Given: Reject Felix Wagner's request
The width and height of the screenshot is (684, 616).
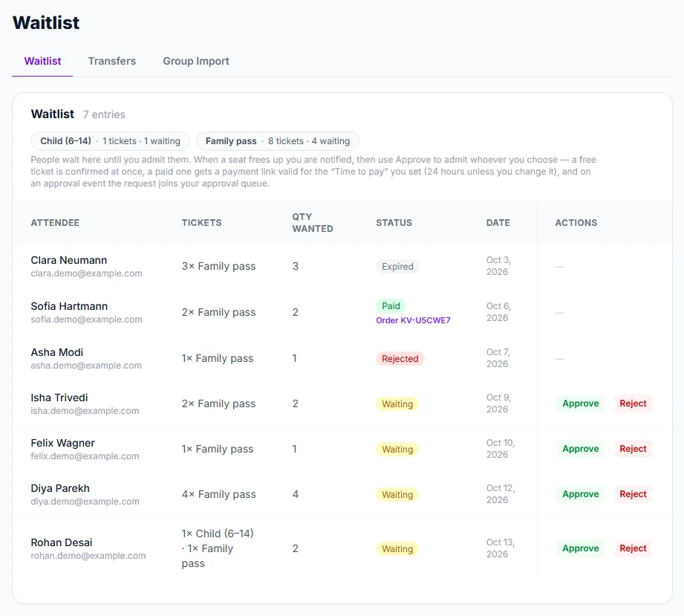Looking at the screenshot, I should click(633, 449).
